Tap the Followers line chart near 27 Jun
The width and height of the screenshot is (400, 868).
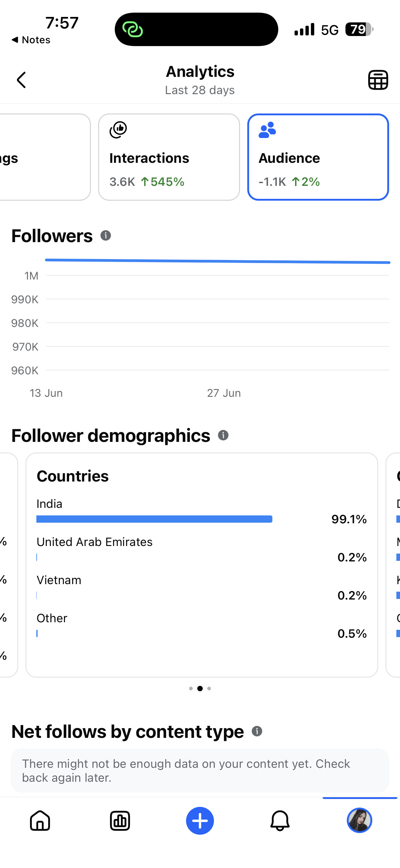pos(224,261)
